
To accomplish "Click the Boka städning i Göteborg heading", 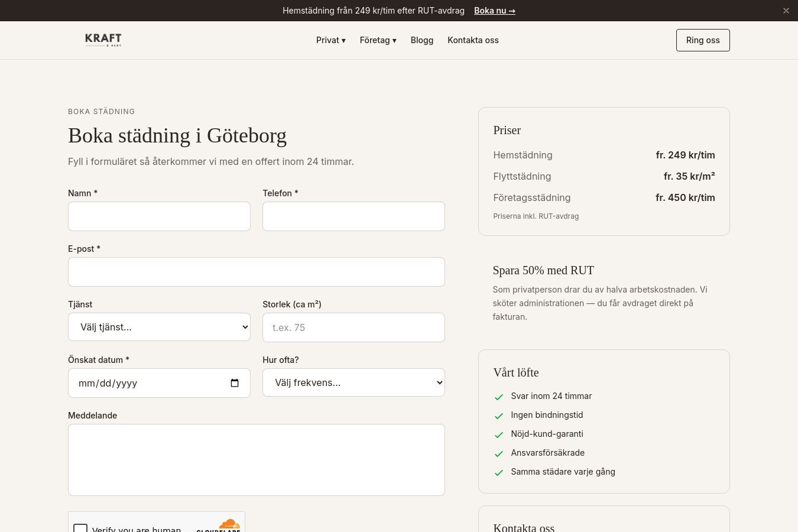I will point(177,135).
